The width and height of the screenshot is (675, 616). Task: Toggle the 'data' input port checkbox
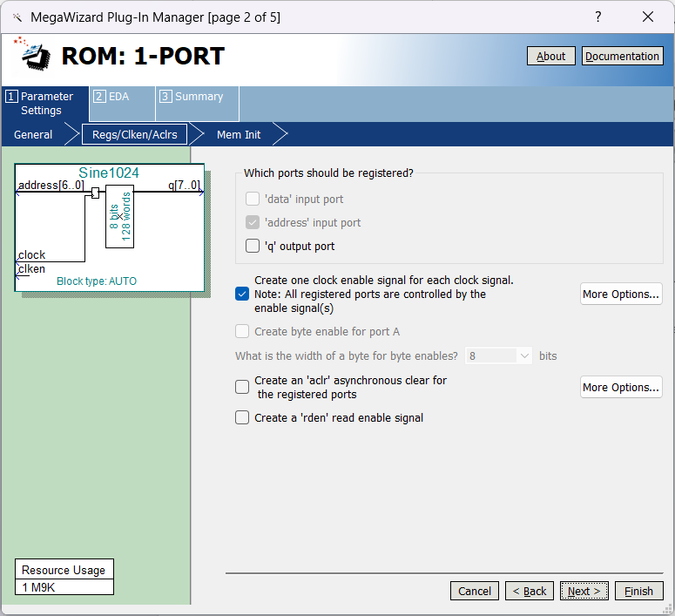click(x=253, y=199)
